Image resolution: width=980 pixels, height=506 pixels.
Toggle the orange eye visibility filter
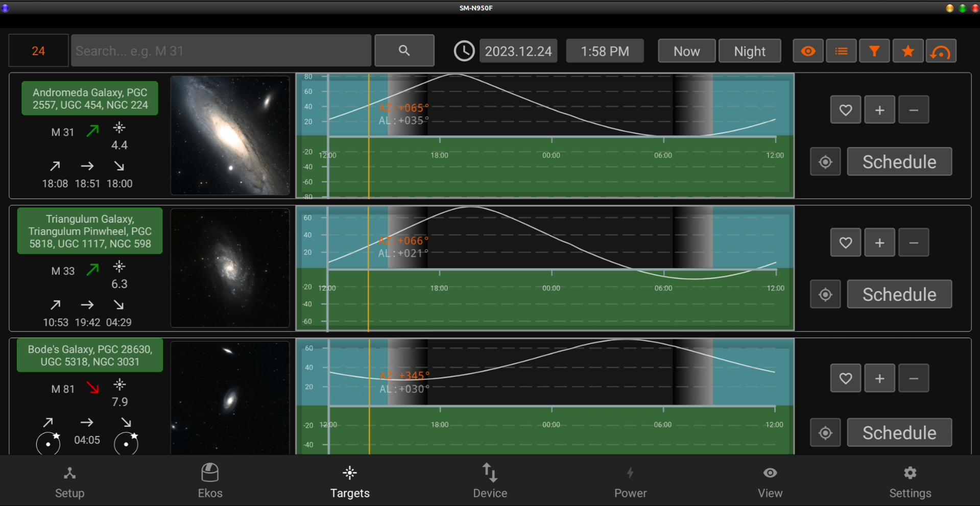pyautogui.click(x=808, y=51)
